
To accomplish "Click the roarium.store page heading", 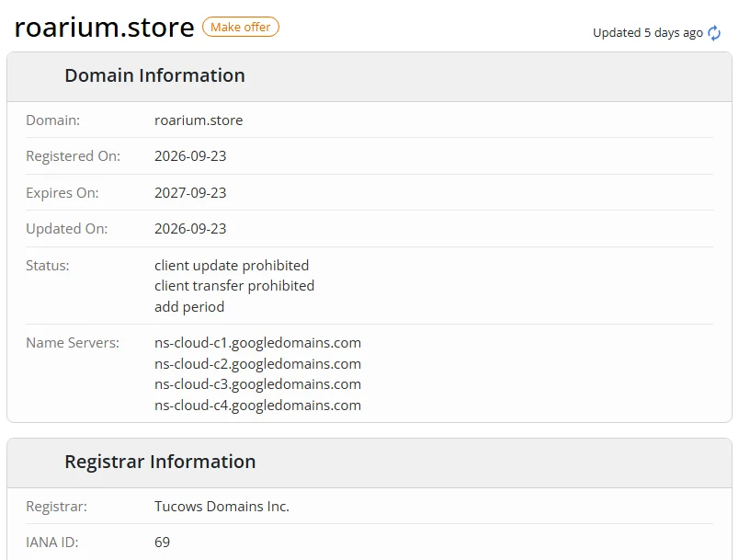I will (x=104, y=28).
